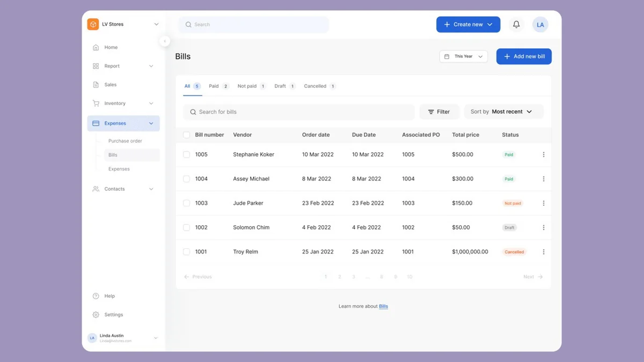Viewport: 644px width, 362px height.
Task: Open the three-dot menu for bill 1005
Action: pyautogui.click(x=544, y=154)
